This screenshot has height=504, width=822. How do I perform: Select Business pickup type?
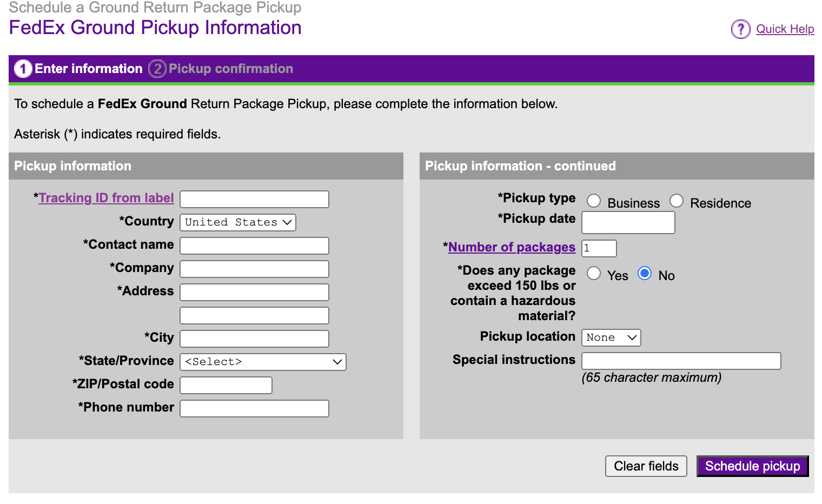(594, 201)
